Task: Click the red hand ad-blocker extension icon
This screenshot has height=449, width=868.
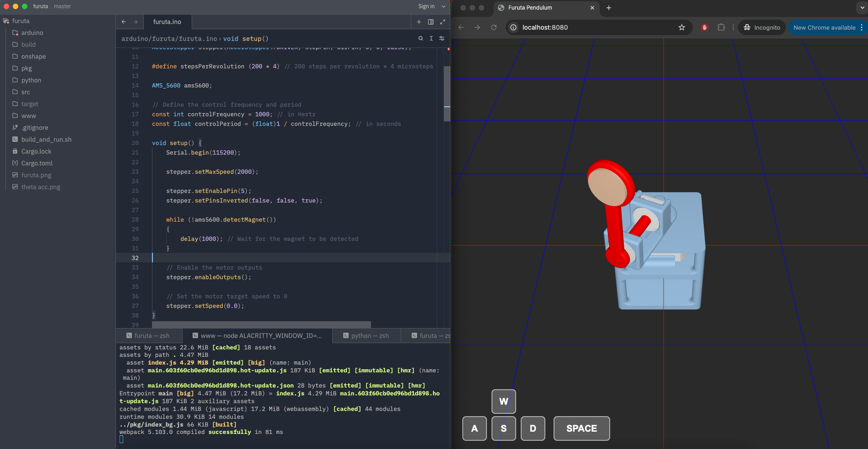Action: pyautogui.click(x=704, y=27)
